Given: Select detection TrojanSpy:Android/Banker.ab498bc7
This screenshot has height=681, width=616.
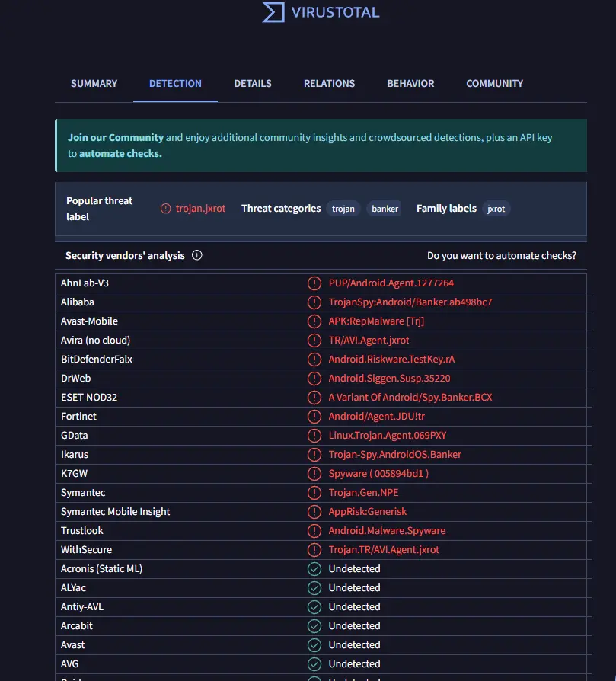Looking at the screenshot, I should pos(410,302).
